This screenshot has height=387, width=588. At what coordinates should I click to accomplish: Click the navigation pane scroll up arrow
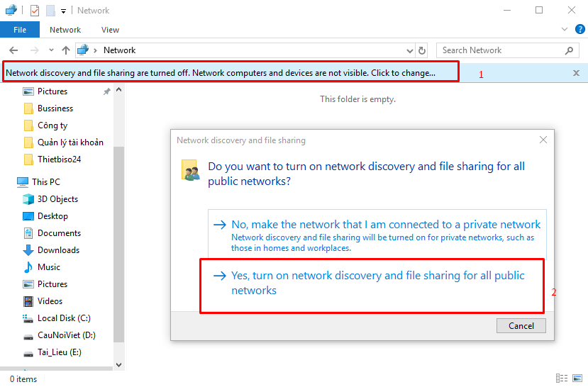click(119, 89)
